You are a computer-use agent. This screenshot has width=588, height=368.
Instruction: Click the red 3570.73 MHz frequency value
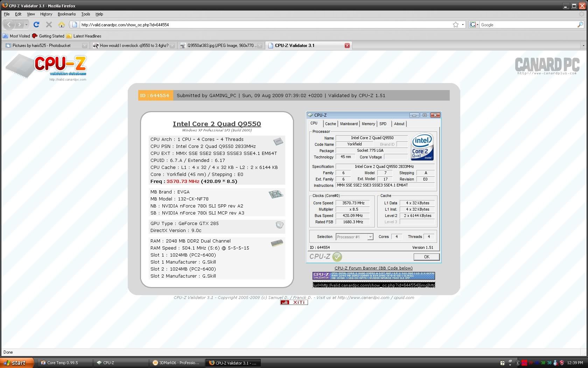183,182
